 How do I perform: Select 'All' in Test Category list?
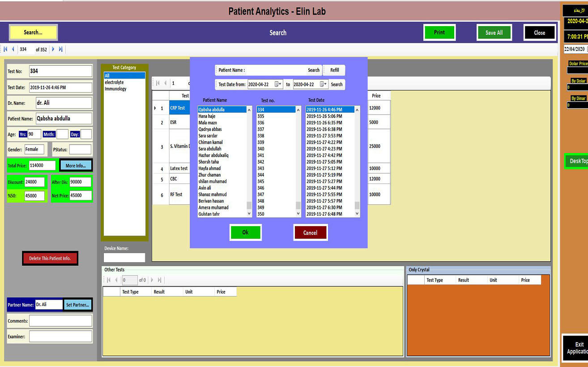[124, 76]
